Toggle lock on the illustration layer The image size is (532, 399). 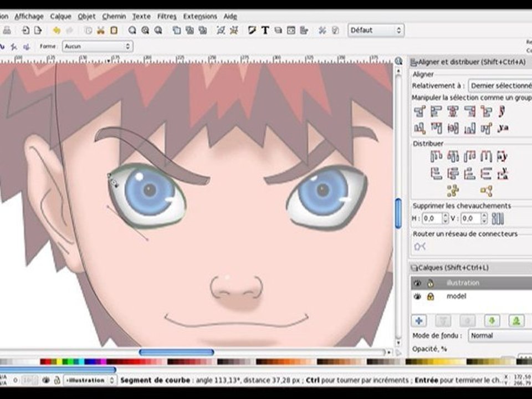click(430, 283)
